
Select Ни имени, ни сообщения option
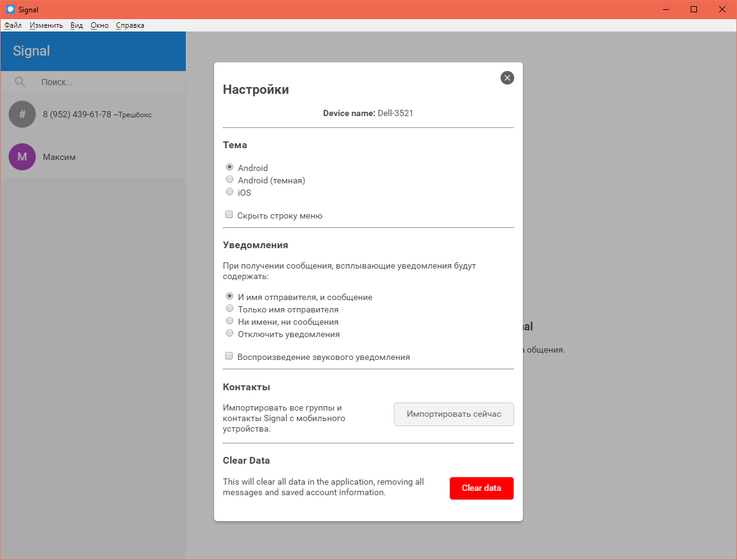(x=230, y=320)
